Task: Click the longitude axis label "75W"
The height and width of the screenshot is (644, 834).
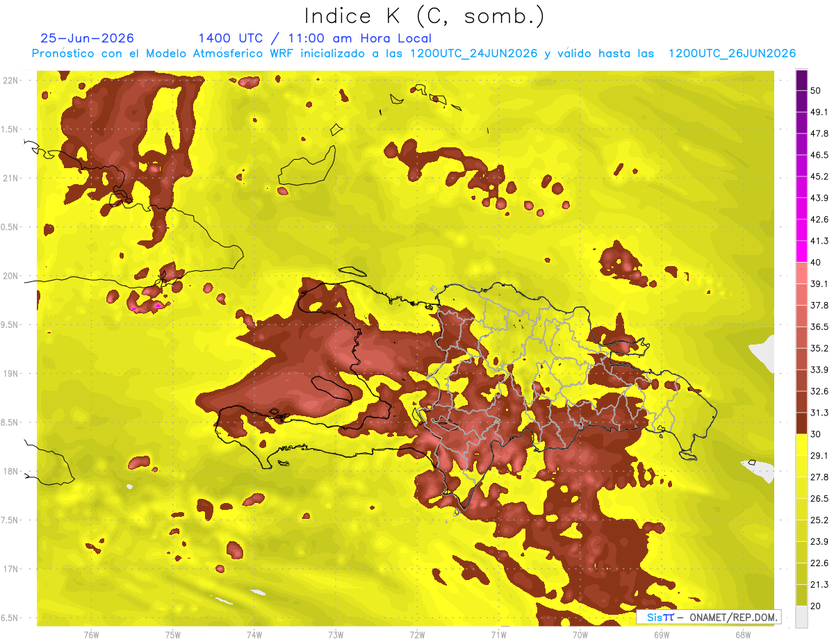Action: [173, 634]
